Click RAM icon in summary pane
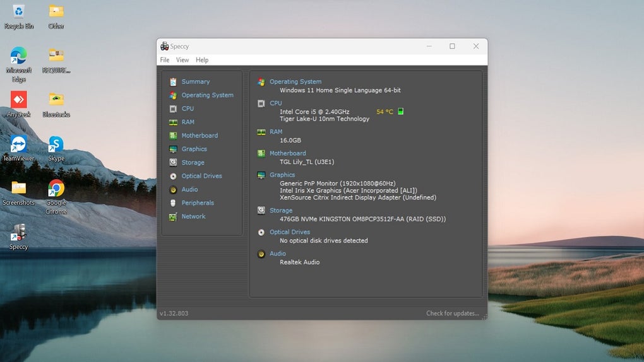 tap(261, 132)
